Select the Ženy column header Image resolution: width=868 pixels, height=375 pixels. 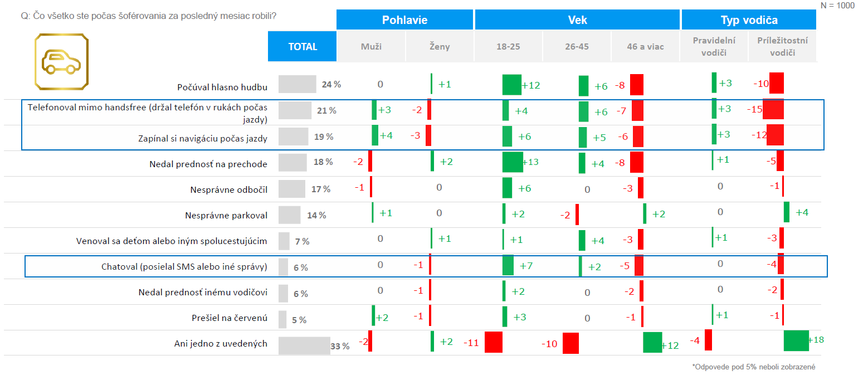(x=440, y=47)
